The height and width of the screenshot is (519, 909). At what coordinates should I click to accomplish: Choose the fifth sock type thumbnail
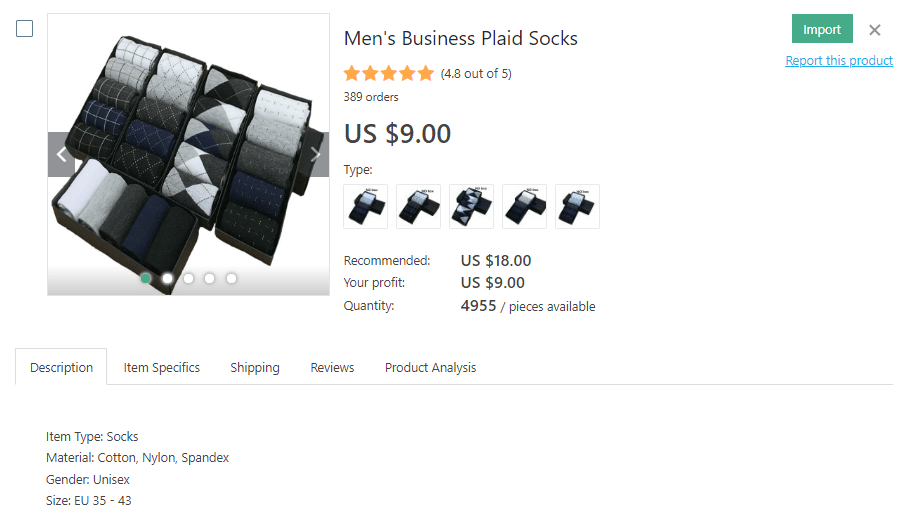[577, 206]
